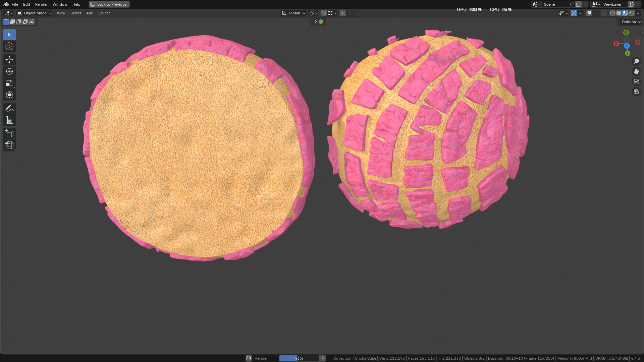Set selection mode to invert

click(x=25, y=22)
